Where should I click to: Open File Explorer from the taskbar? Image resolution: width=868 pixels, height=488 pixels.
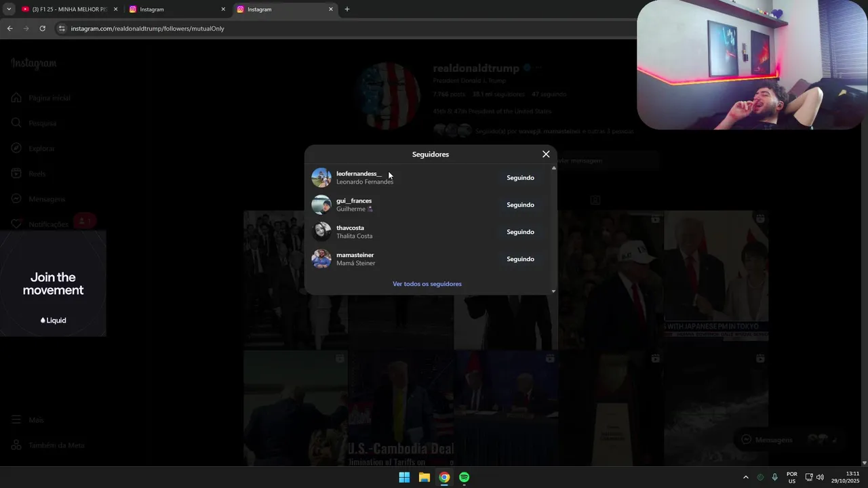(424, 477)
